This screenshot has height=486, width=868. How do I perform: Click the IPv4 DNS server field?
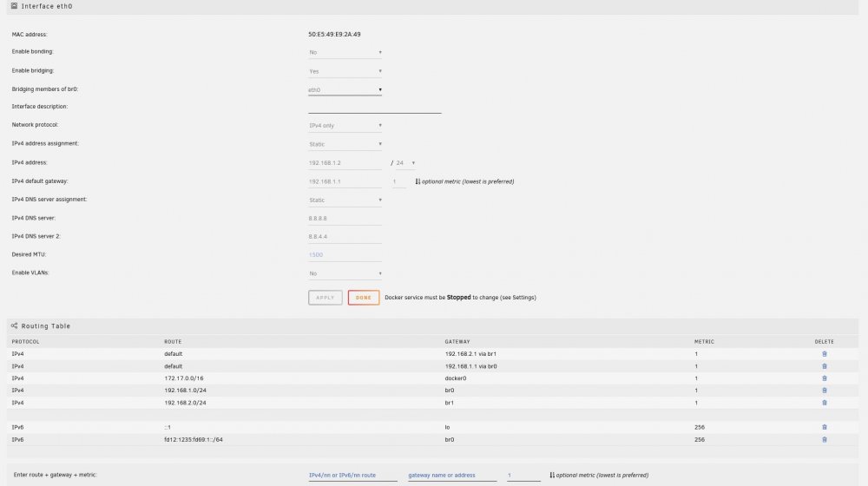345,218
